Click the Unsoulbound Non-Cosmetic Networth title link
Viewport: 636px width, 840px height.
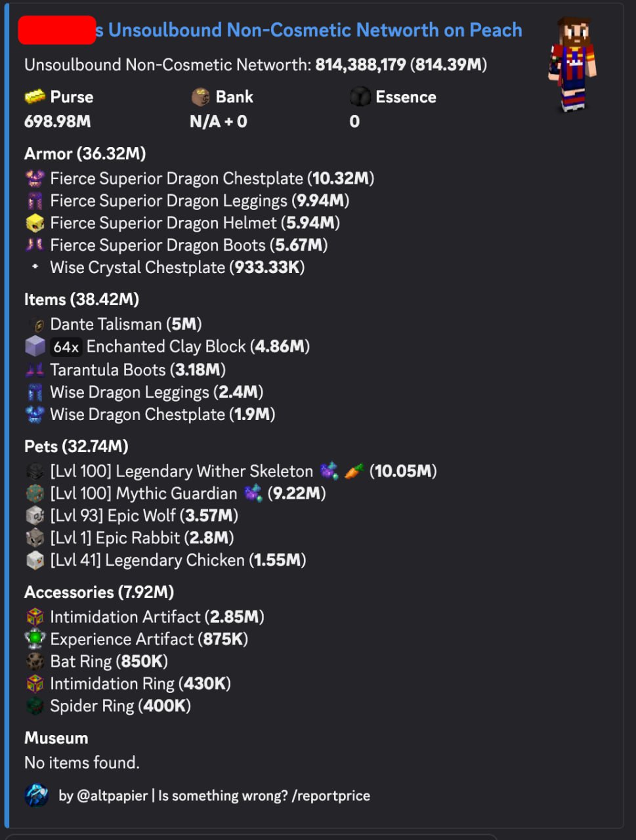tap(315, 30)
